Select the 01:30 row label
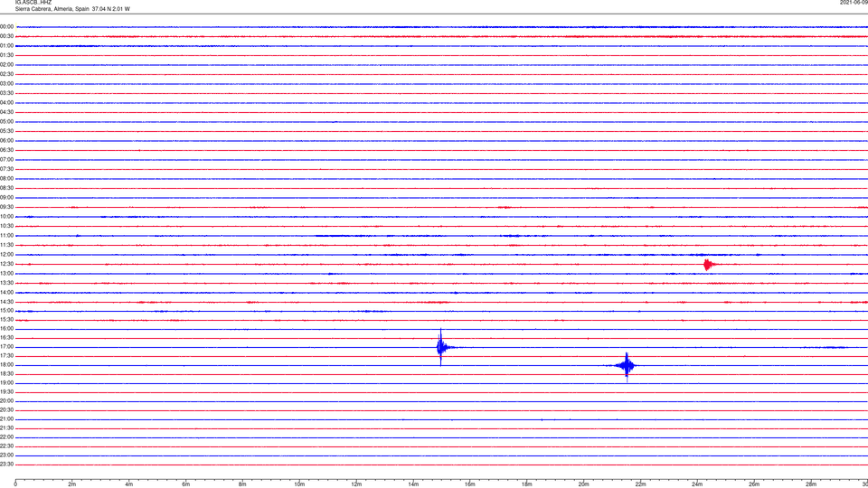The height and width of the screenshot is (488, 868). [6, 55]
